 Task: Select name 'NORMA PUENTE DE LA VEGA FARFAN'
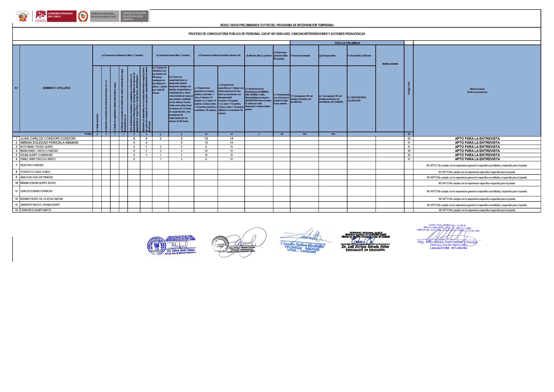[41, 199]
